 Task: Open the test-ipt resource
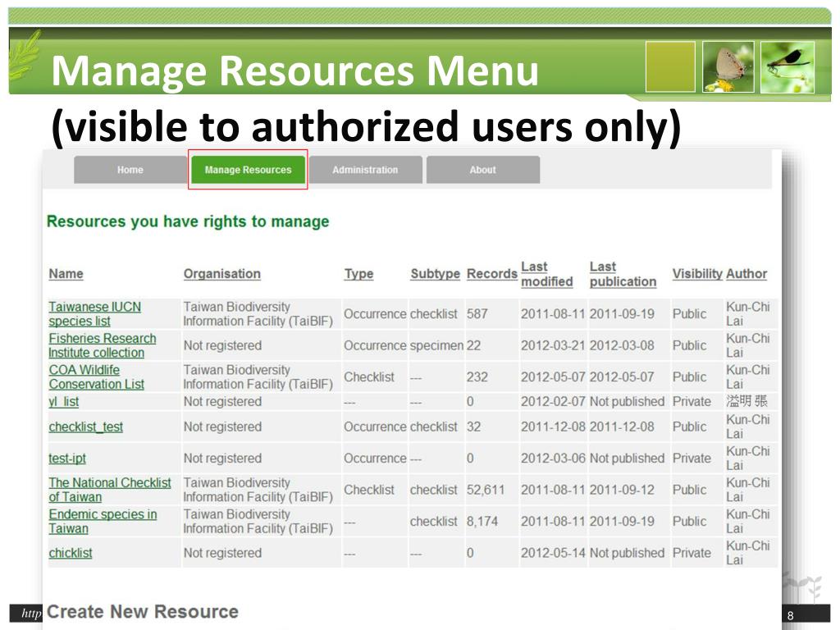pyautogui.click(x=67, y=459)
